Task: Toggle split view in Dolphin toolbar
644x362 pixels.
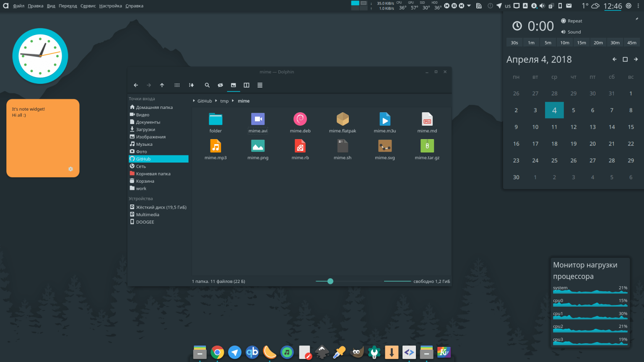Action: (x=246, y=85)
